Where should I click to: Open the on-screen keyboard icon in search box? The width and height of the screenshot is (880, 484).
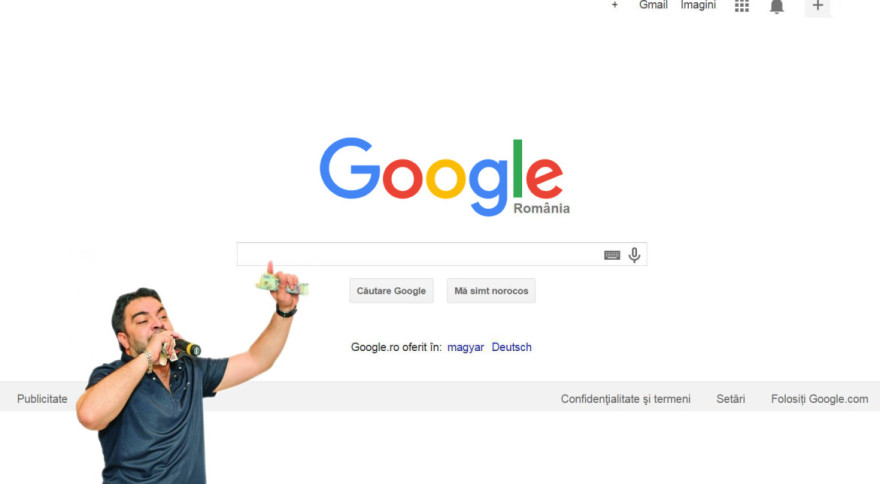612,255
